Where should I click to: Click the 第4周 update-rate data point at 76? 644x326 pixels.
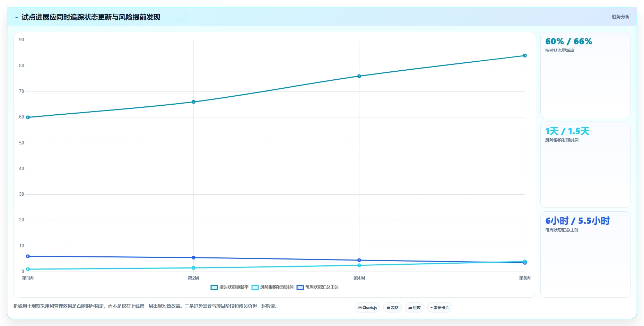pyautogui.click(x=359, y=76)
